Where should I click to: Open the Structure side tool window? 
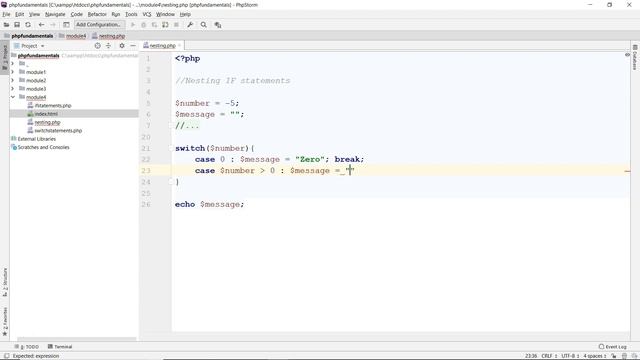click(5, 282)
